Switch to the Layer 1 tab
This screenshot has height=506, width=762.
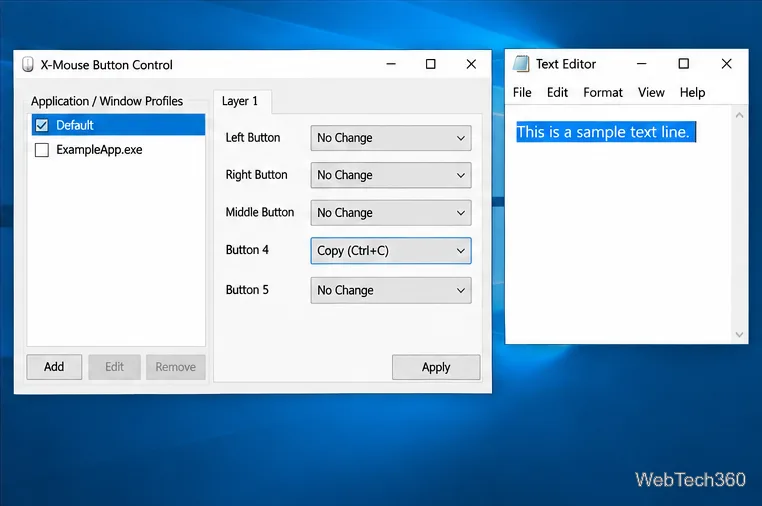[x=242, y=101]
